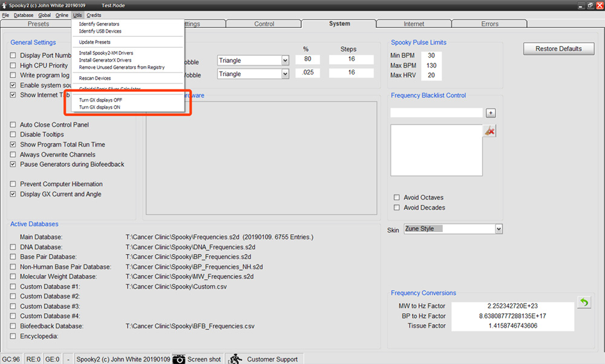Screen dimensions: 605x364
Task: Choose Rescan Devices from Utils menu
Action: pos(95,78)
